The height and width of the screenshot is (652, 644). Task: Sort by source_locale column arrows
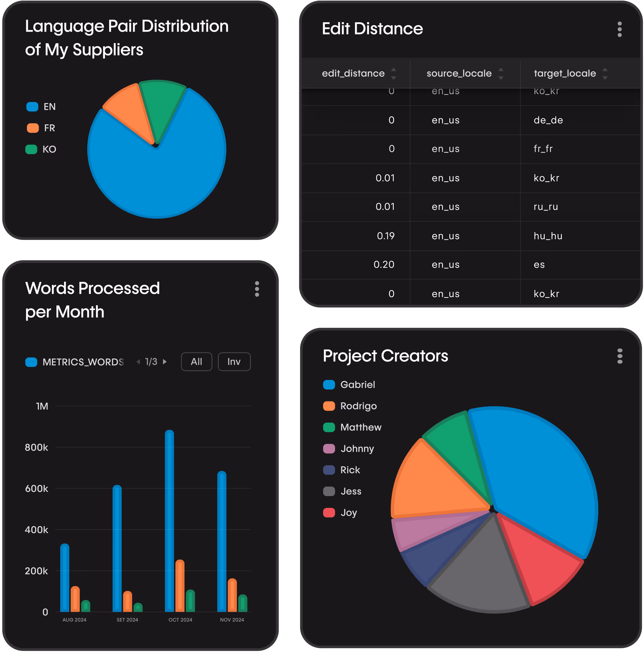click(501, 73)
